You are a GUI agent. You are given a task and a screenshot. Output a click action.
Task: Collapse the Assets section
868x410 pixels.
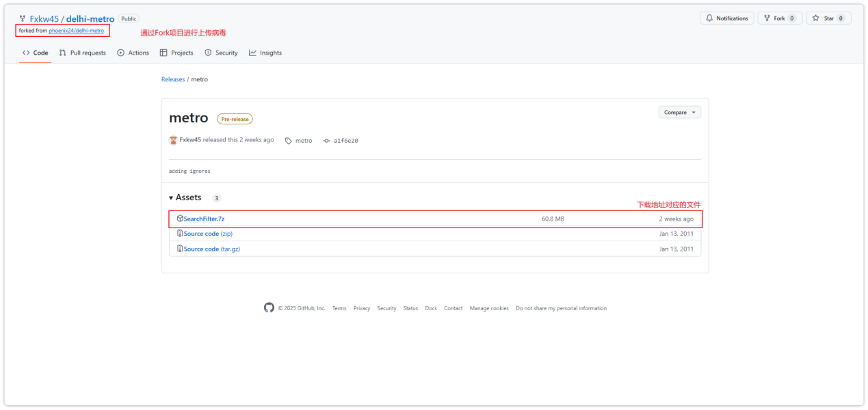[185, 197]
